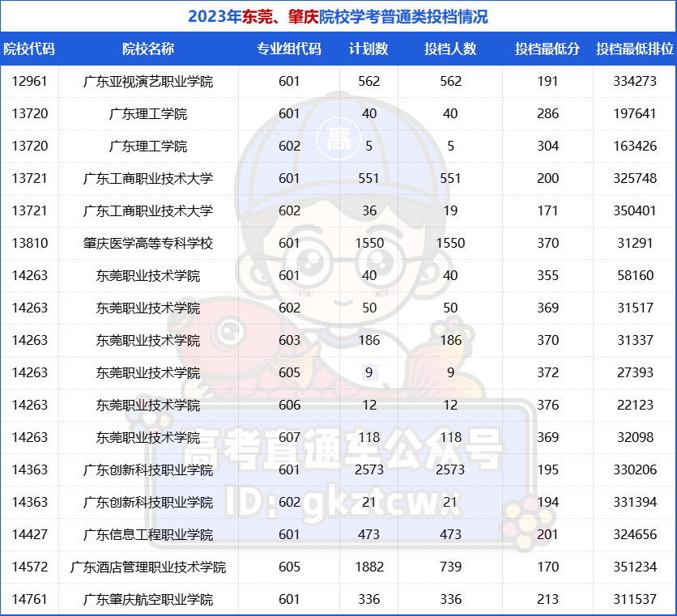
Task: Click rank value 324656
Action: click(x=635, y=534)
